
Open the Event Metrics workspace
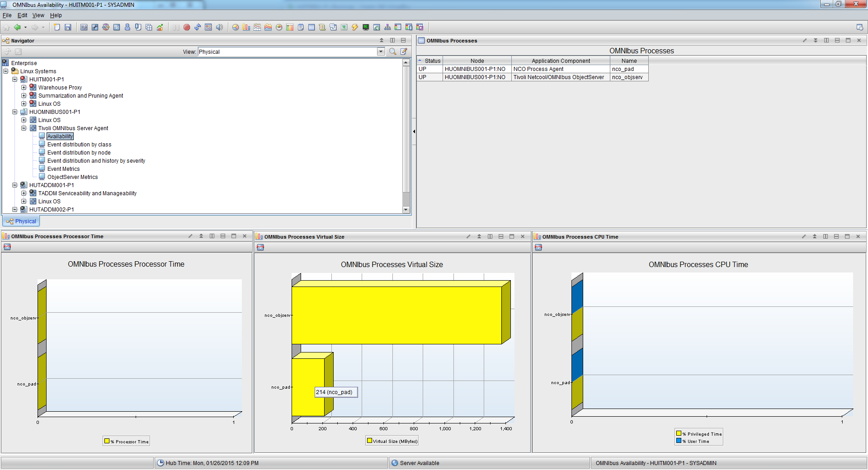tap(63, 169)
